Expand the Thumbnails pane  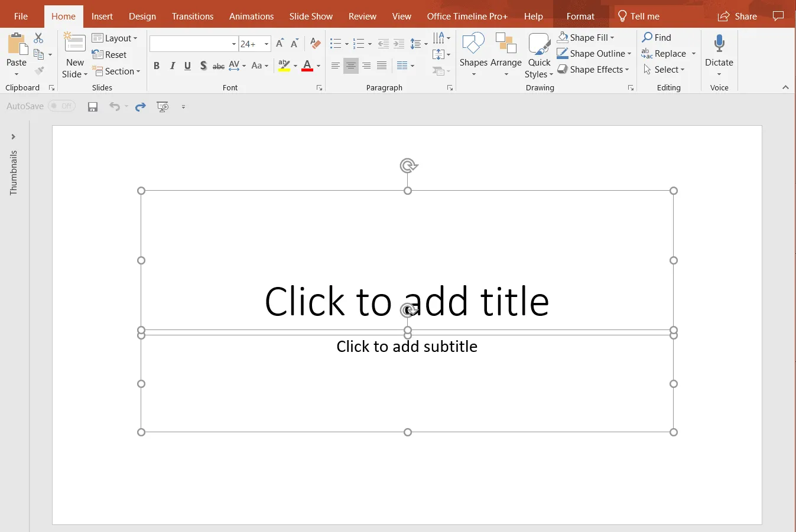13,136
